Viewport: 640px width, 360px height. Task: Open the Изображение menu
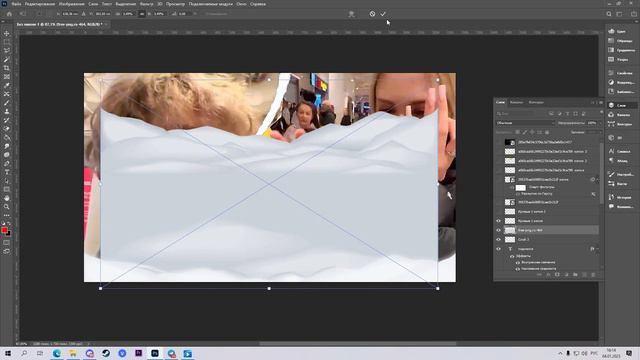tap(71, 4)
